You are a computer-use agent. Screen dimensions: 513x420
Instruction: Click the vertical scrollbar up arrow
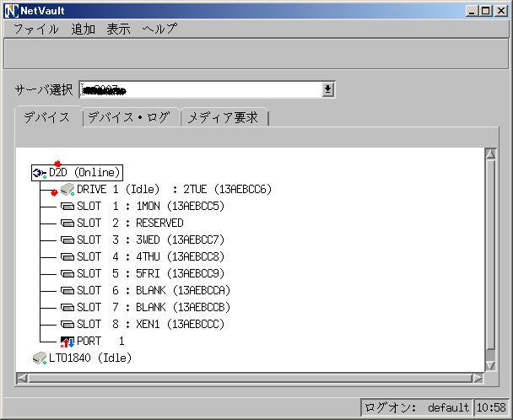click(x=490, y=153)
